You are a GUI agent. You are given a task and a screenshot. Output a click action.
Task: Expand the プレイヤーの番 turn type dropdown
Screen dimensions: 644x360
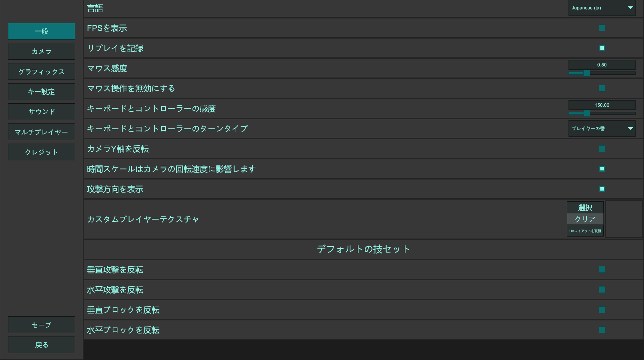click(x=602, y=128)
